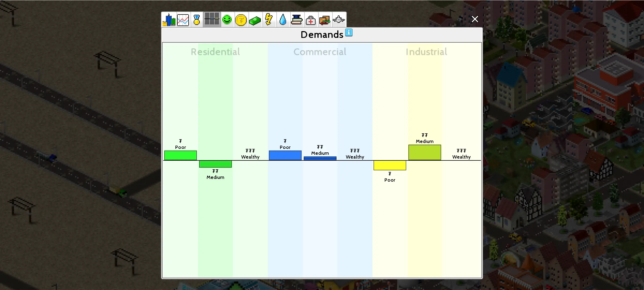Screen dimensions: 644x290
Task: Click the Residential Poor green bar
Action: pyautogui.click(x=181, y=155)
